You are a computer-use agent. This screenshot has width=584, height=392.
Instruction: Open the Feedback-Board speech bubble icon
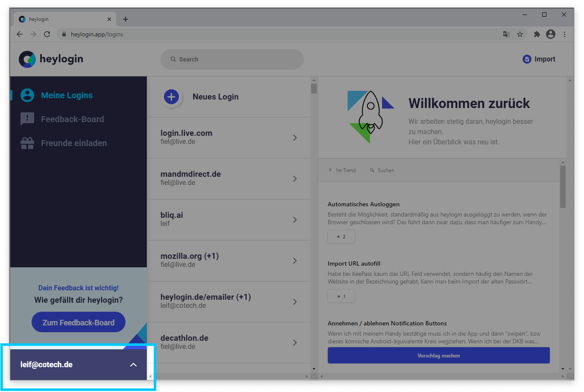pos(27,119)
